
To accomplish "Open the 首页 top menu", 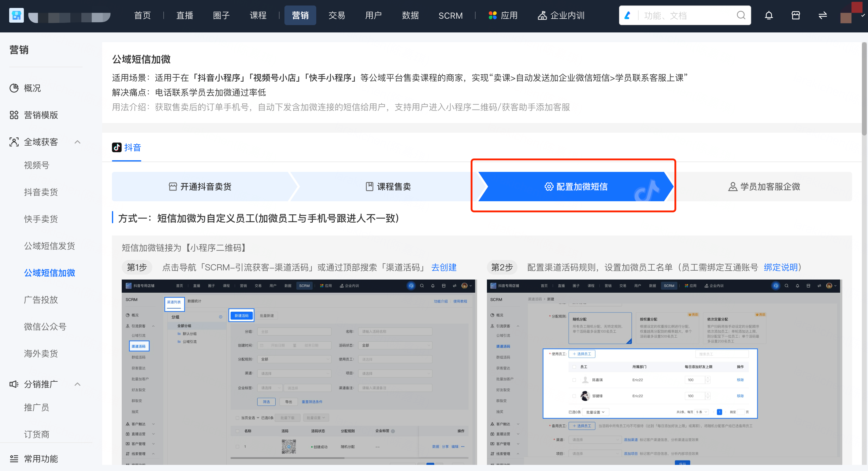I will (142, 16).
